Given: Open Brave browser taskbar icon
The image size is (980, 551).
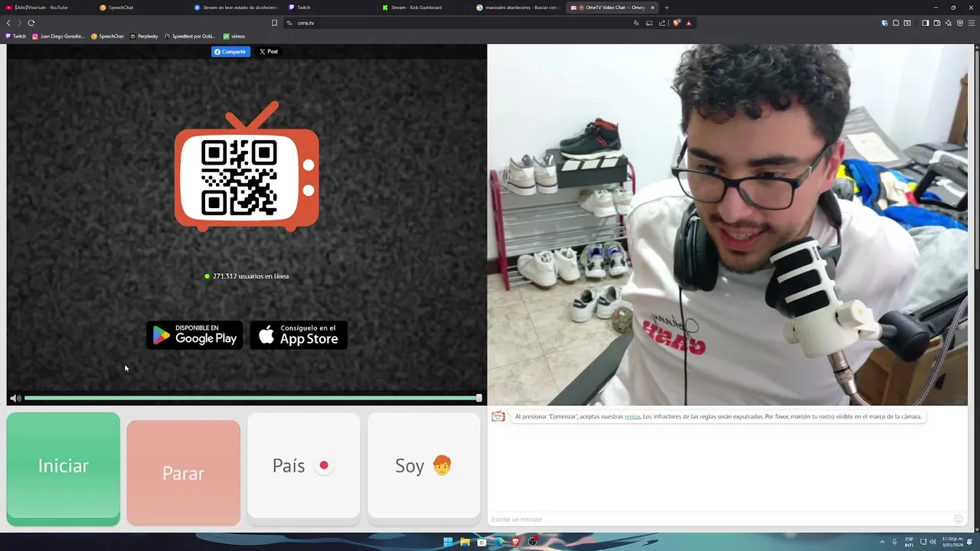Looking at the screenshot, I should pos(515,542).
